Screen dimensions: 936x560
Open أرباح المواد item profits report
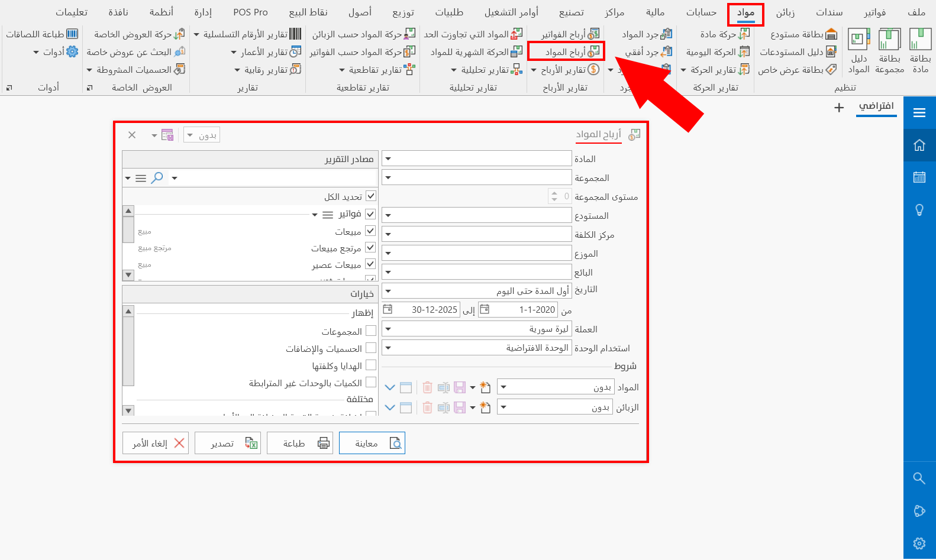click(x=572, y=52)
